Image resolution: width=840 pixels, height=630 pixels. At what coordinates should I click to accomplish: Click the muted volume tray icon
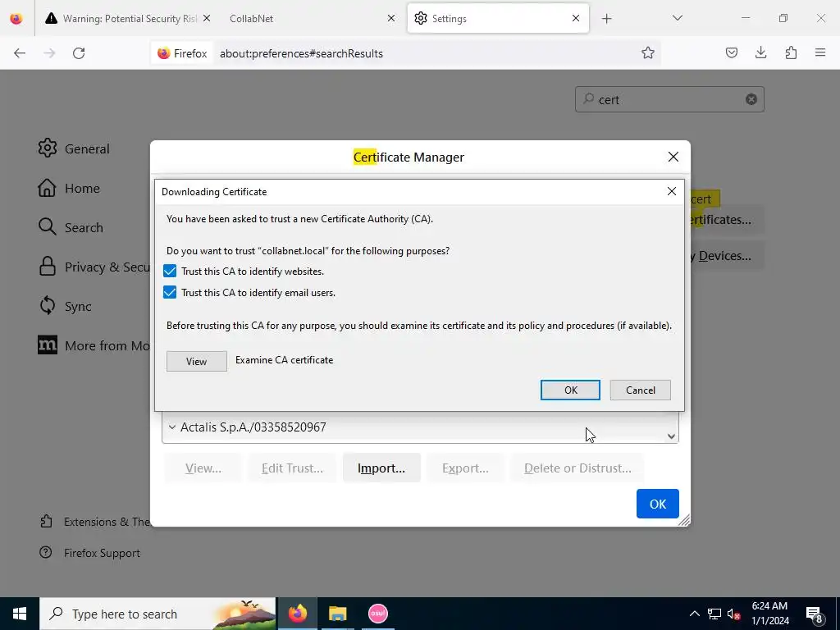coord(734,614)
